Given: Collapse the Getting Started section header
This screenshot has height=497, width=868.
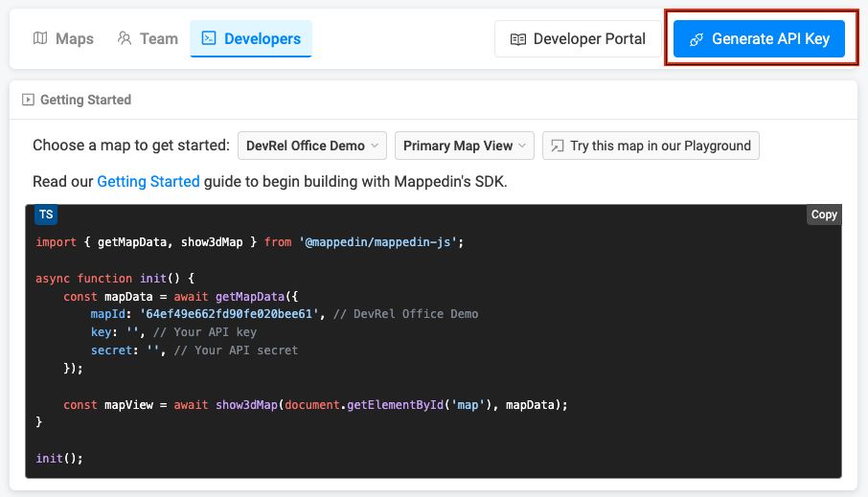Looking at the screenshot, I should 85,100.
